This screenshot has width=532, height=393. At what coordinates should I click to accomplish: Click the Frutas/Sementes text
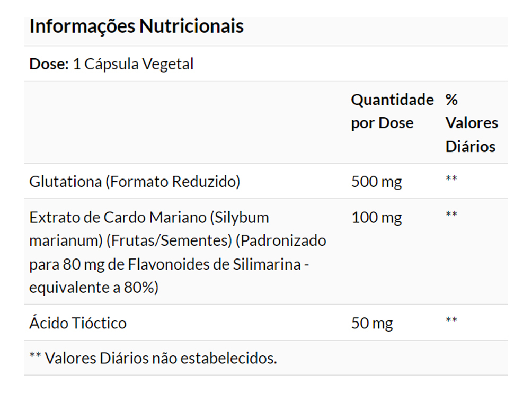coord(169,241)
